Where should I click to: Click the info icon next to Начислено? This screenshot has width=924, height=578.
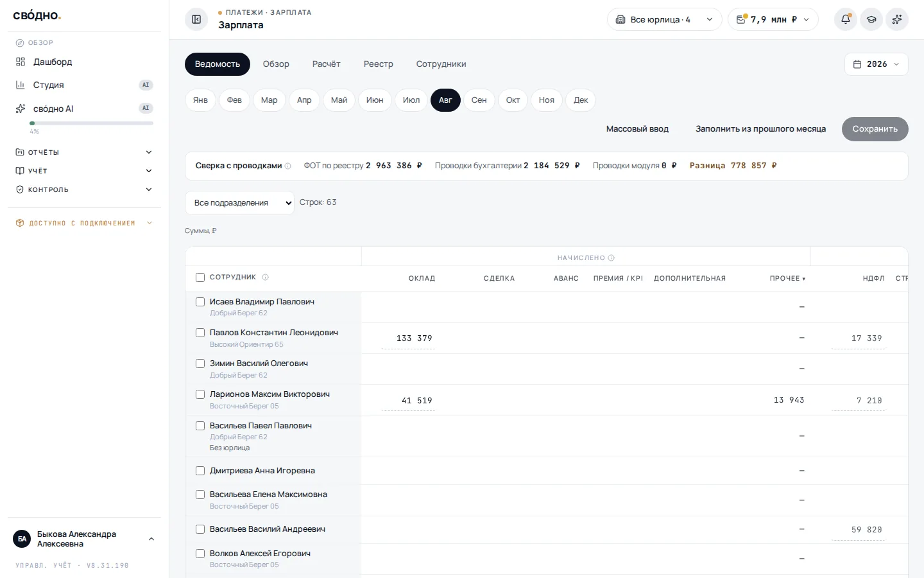612,258
